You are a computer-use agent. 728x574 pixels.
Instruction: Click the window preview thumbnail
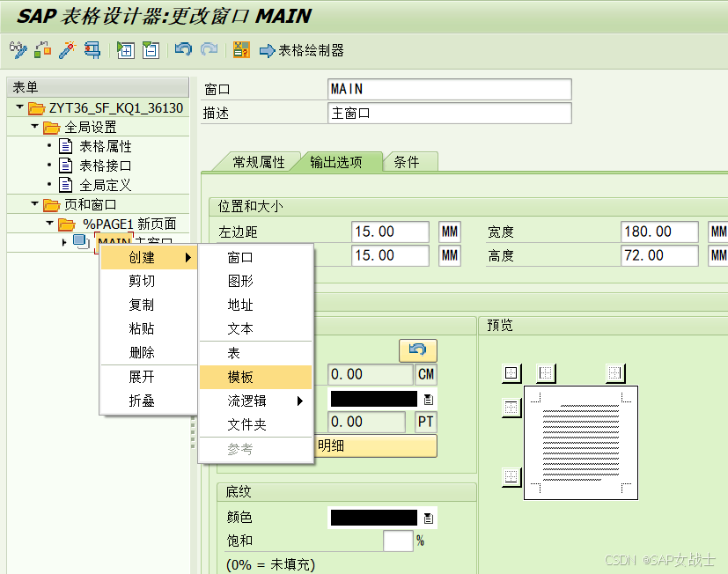pyautogui.click(x=581, y=443)
